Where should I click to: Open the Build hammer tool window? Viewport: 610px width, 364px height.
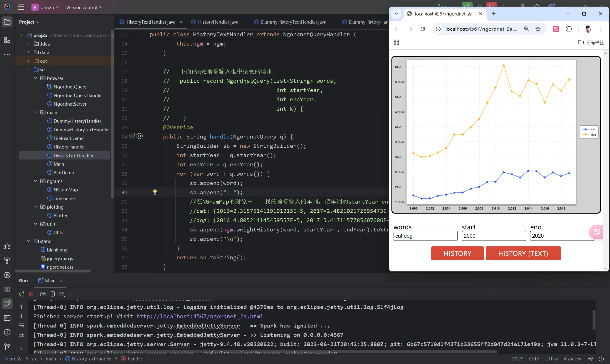[7, 261]
